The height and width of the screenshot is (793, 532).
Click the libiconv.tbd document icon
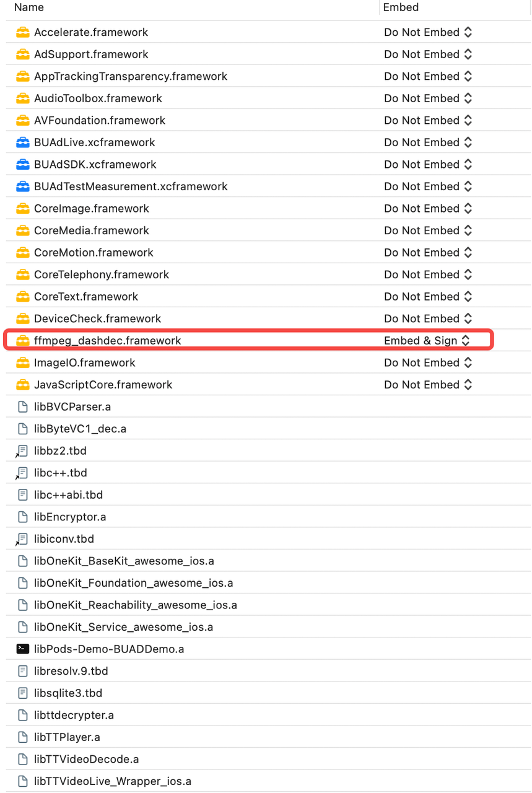[x=22, y=539]
